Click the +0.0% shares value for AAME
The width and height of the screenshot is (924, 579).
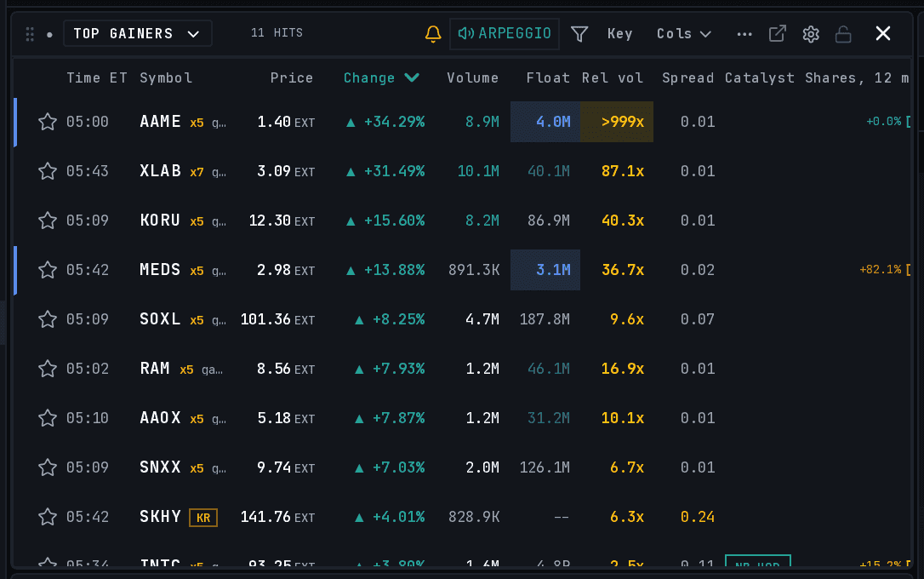(883, 122)
